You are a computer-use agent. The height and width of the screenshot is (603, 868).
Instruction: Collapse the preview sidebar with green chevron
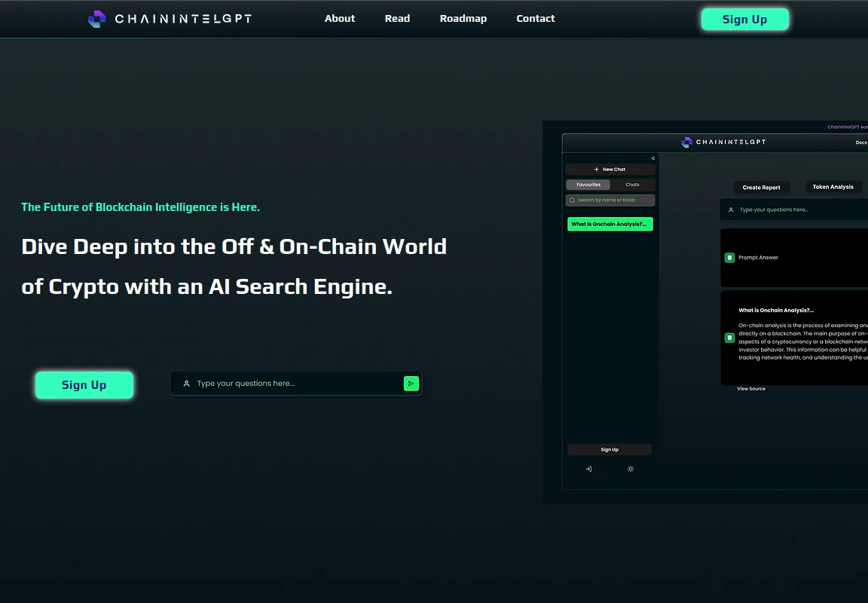pyautogui.click(x=653, y=158)
